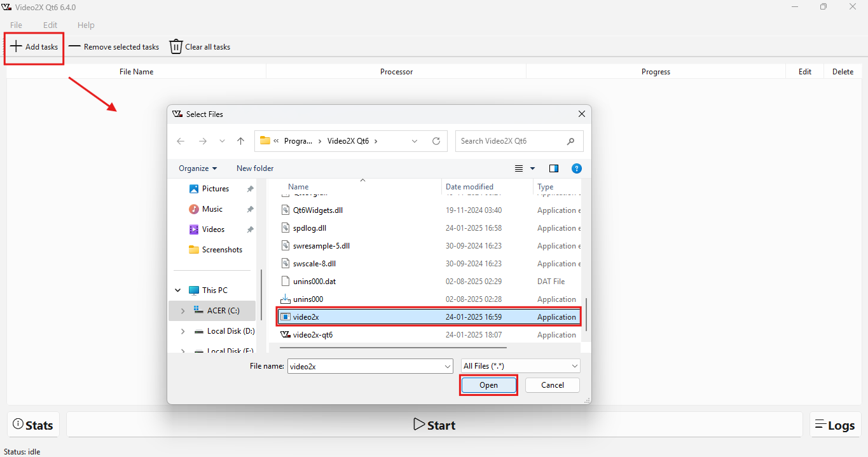Image resolution: width=868 pixels, height=457 pixels.
Task: Click the Clear all tasks trash icon
Action: 176,46
